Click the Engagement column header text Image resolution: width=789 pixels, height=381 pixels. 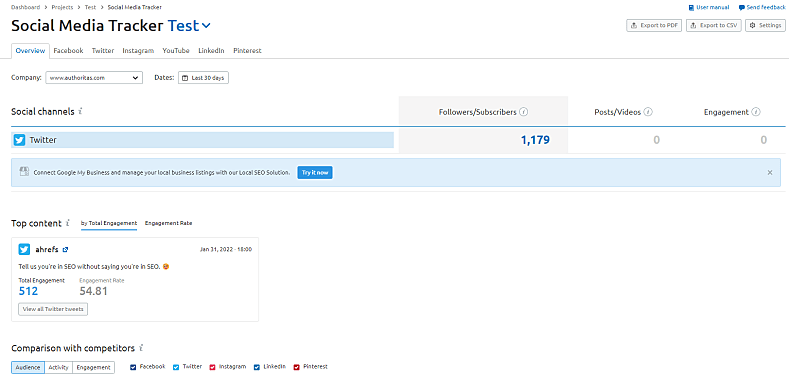click(x=726, y=112)
